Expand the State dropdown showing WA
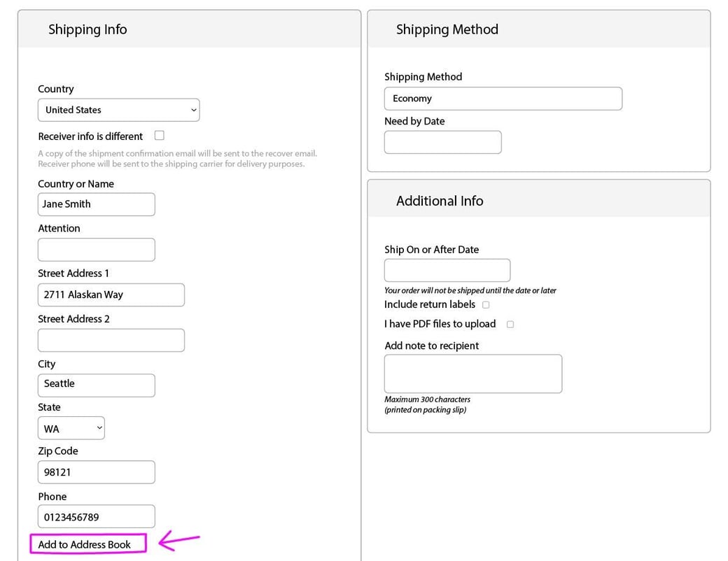Viewport: 728px width, 561px height. tap(71, 428)
